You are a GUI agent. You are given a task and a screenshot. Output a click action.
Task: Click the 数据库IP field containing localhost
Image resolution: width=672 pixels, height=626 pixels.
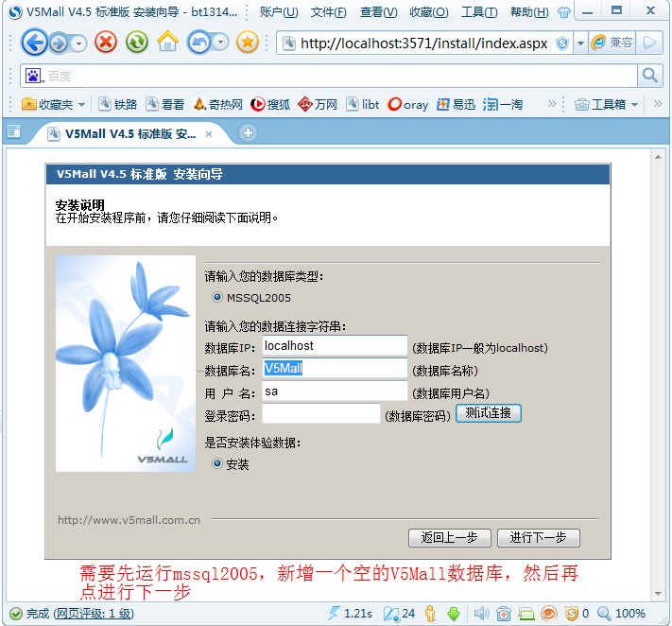pos(335,345)
